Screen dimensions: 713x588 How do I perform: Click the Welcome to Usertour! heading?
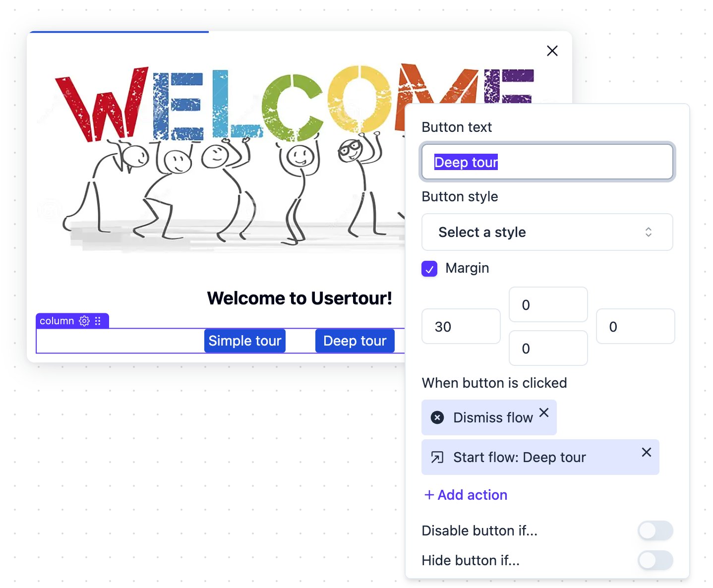point(299,298)
